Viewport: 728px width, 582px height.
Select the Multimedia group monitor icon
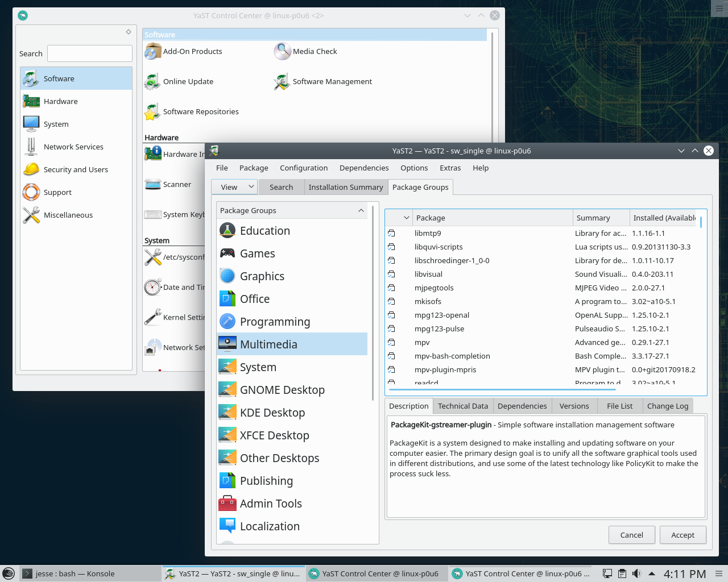[227, 344]
